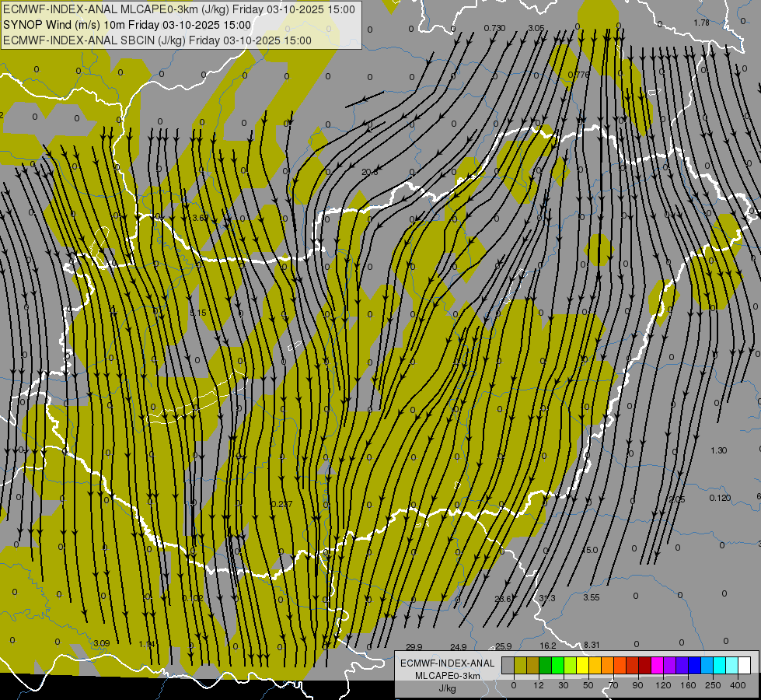
Task: Select the 90 tick label on color scale
Action: click(637, 685)
